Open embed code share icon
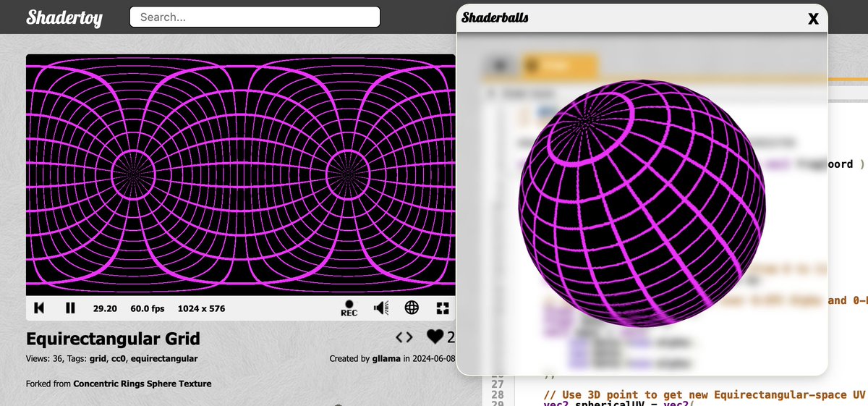Viewport: 868px width, 406px height. click(x=404, y=337)
